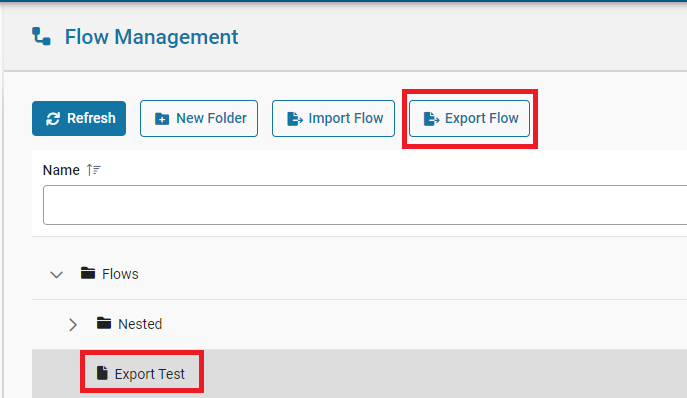
Task: Refresh the flow list
Action: (x=79, y=118)
